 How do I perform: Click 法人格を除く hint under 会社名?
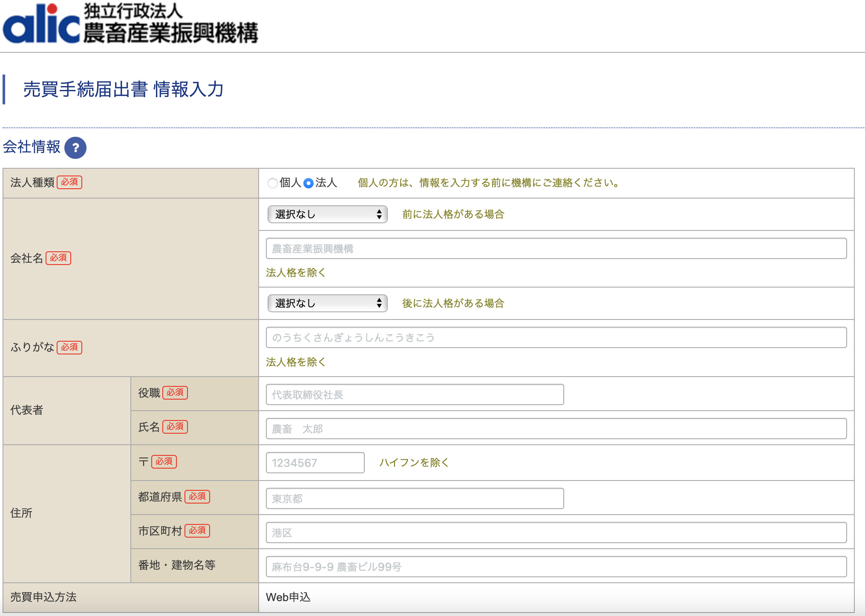(296, 273)
